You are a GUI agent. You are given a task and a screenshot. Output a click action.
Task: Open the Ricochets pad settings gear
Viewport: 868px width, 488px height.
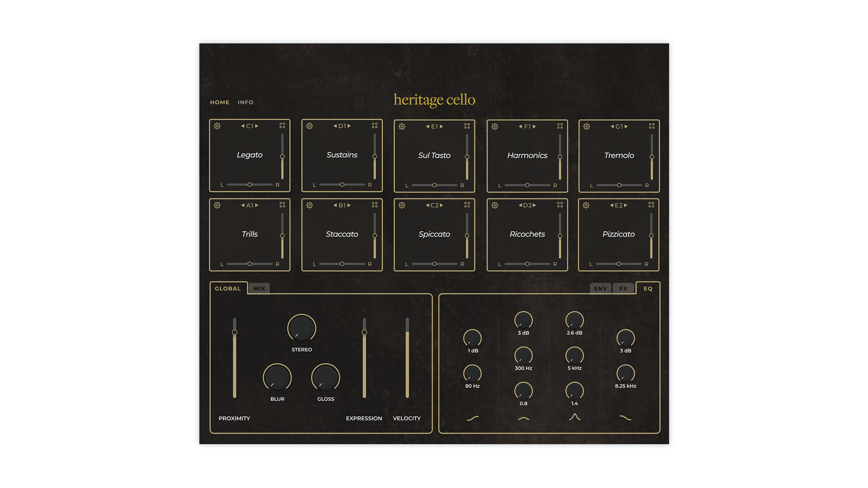[495, 205]
